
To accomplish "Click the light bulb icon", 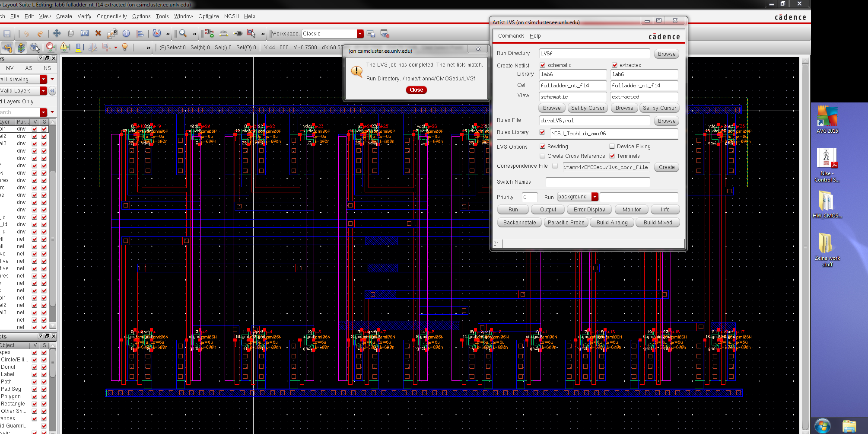I will (x=125, y=47).
